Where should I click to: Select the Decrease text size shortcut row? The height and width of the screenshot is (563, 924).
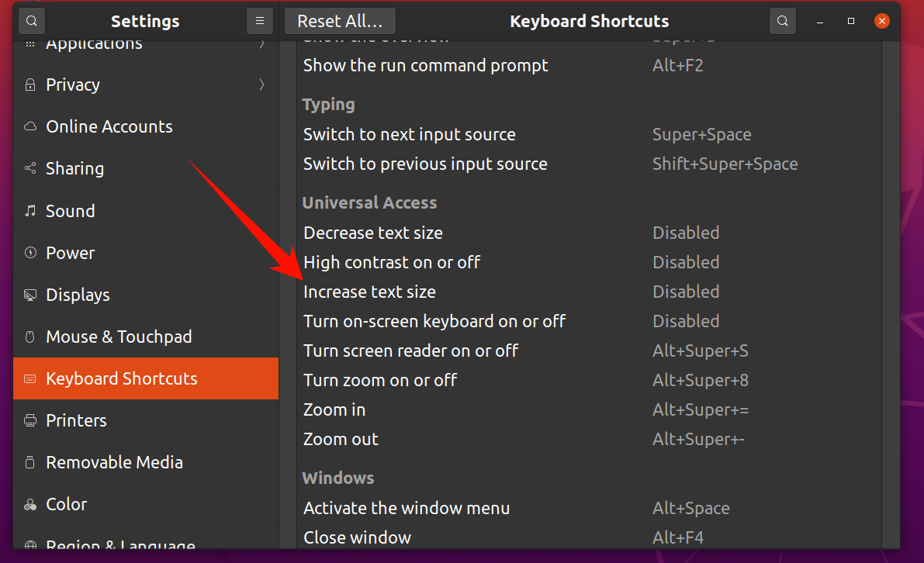tap(589, 233)
